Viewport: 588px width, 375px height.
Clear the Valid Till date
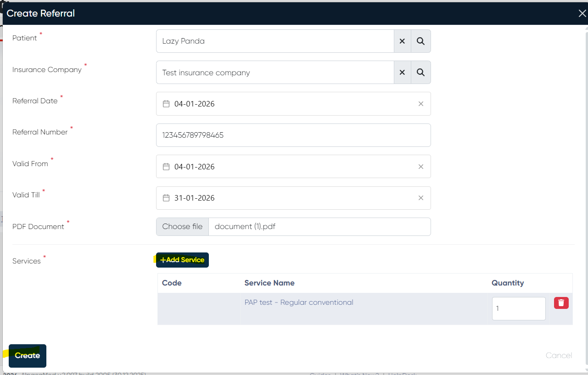pos(420,198)
